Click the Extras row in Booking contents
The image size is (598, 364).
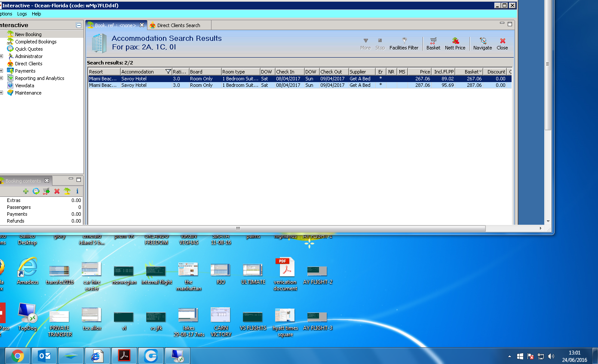click(x=42, y=200)
